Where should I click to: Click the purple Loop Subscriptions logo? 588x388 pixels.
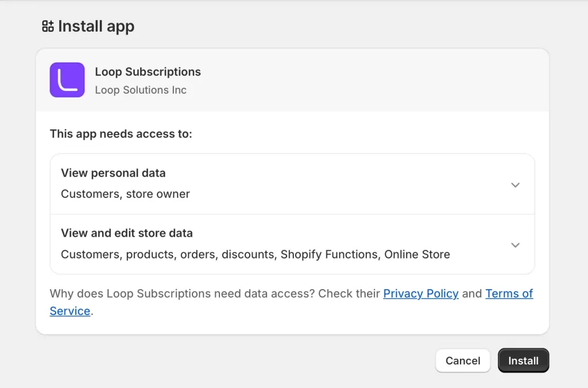(x=67, y=80)
